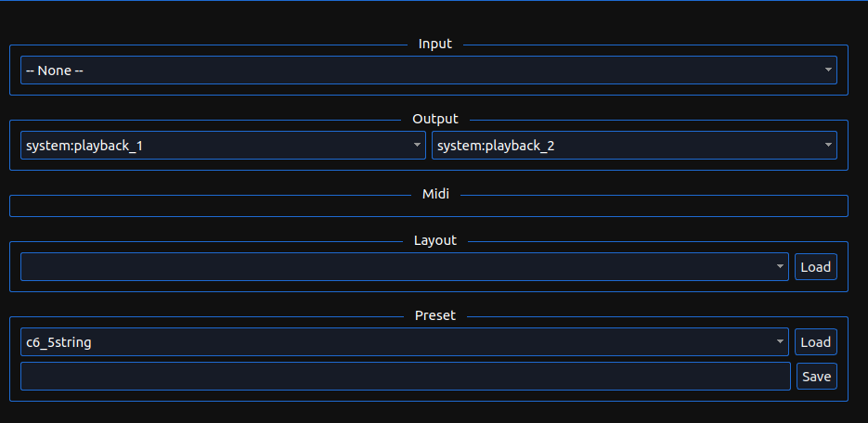Screen dimensions: 868x423
Task: Click the arrow on the c6_5string dropdown
Action: click(x=780, y=342)
